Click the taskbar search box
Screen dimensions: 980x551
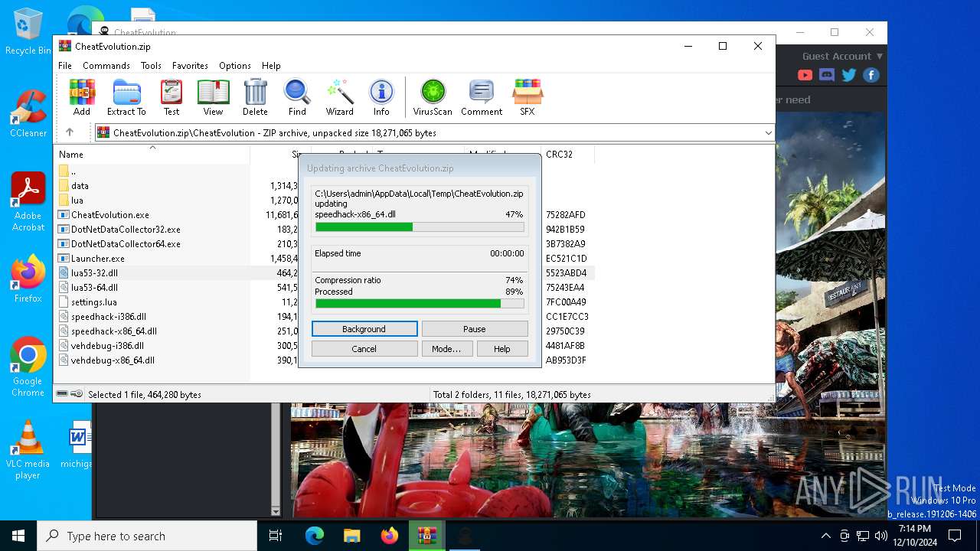pos(147,536)
